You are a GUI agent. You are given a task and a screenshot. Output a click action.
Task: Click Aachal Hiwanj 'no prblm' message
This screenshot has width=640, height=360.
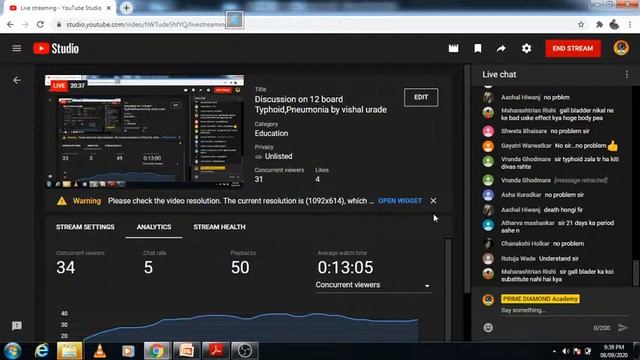click(557, 98)
